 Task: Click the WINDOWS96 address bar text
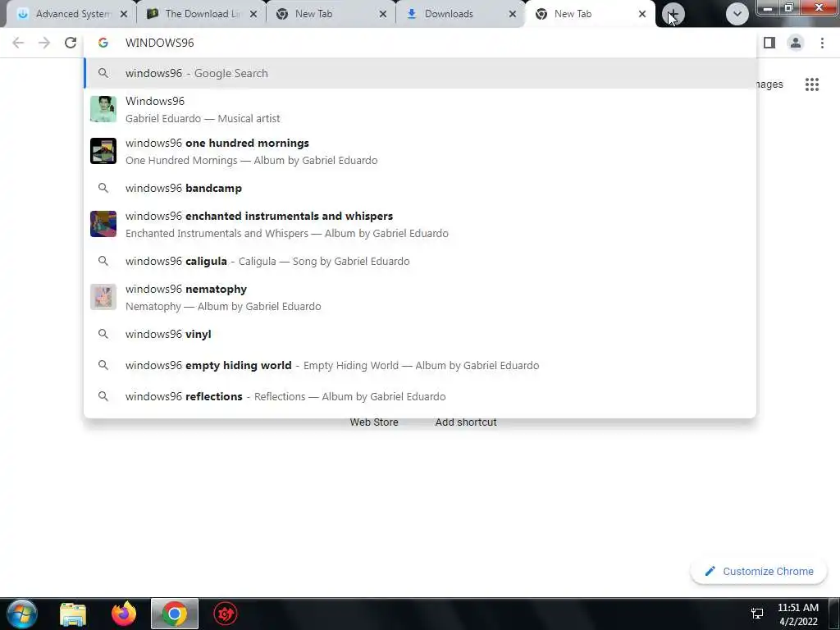point(160,43)
